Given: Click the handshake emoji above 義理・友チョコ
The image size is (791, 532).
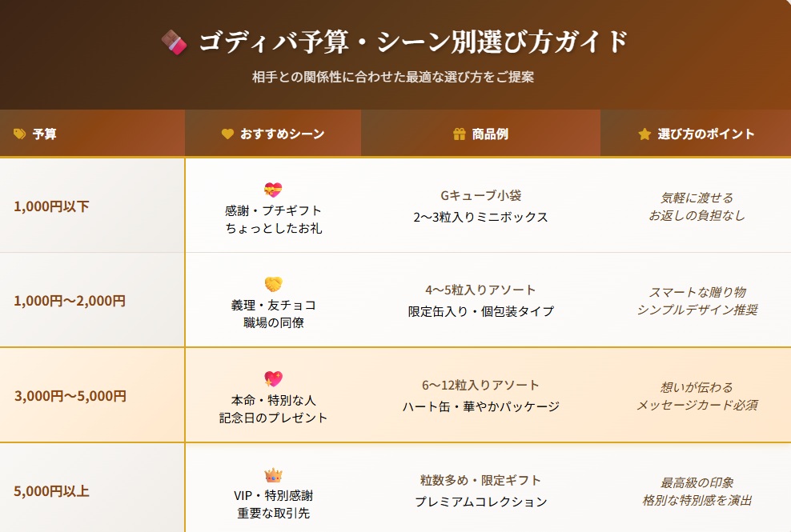Looking at the screenshot, I should pyautogui.click(x=273, y=284).
